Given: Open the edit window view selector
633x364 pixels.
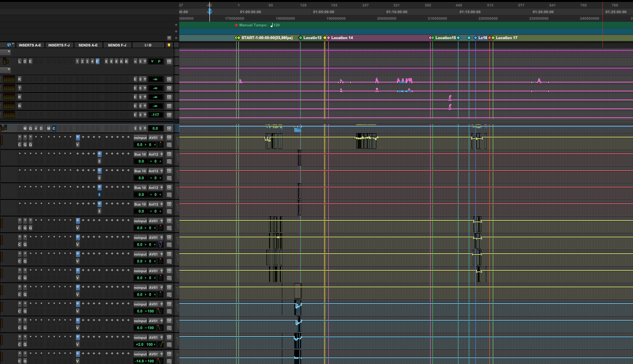Looking at the screenshot, I should [x=10, y=45].
